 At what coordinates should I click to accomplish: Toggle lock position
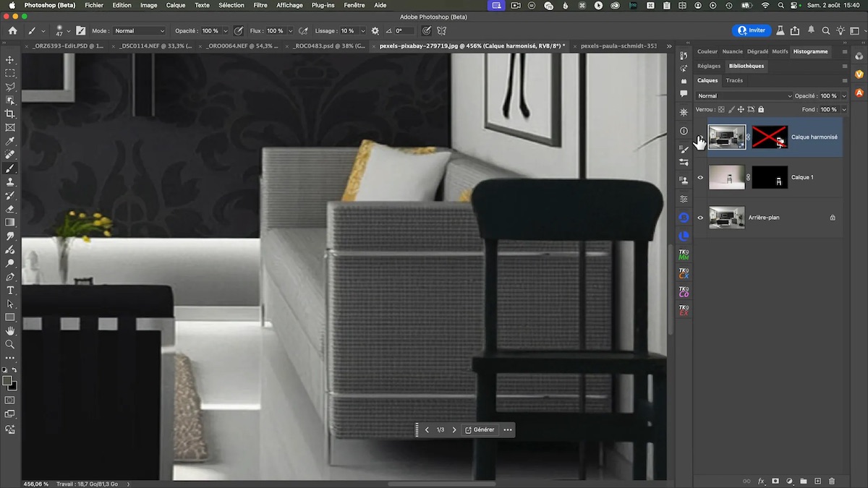(x=741, y=110)
